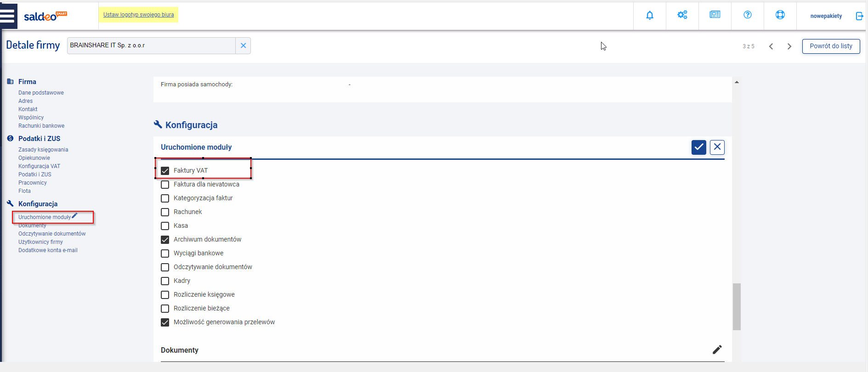The height and width of the screenshot is (372, 868).
Task: Clear the company name field
Action: pos(243,45)
